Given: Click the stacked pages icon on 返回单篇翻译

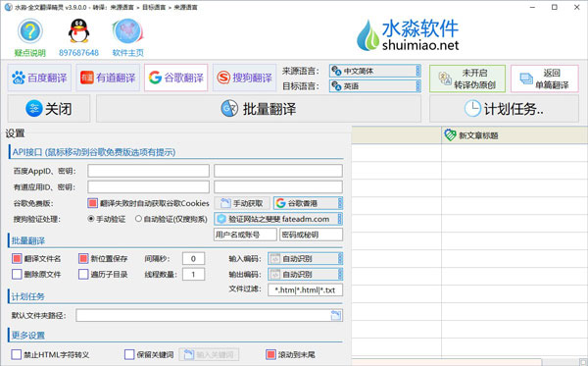Looking at the screenshot, I should (x=526, y=78).
